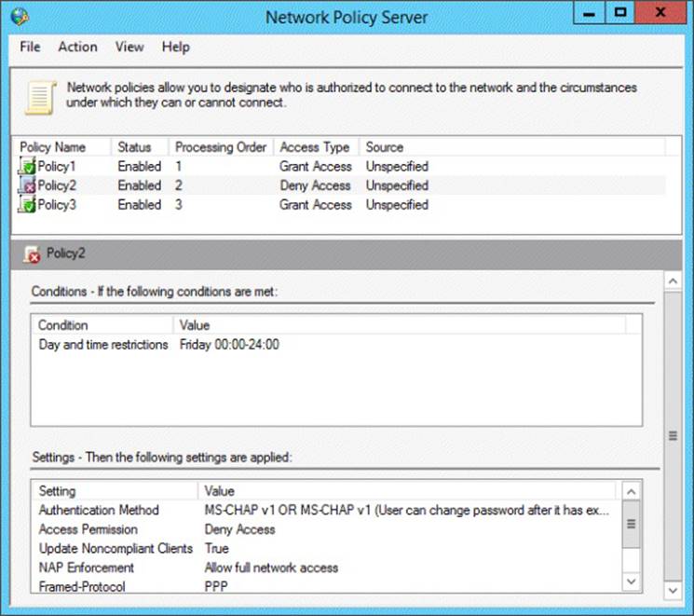This screenshot has width=694, height=616.
Task: Click the Policy2 icon in details header
Action: [32, 253]
